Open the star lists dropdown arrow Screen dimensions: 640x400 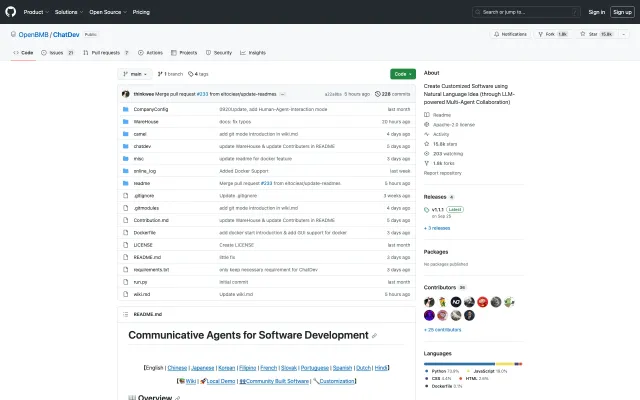pos(623,34)
